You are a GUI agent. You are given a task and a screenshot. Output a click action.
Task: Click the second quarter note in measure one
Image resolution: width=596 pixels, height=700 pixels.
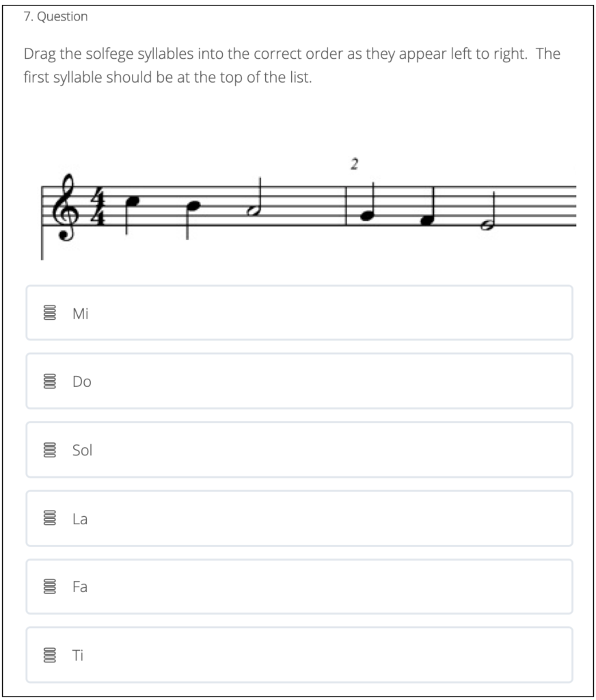point(194,206)
